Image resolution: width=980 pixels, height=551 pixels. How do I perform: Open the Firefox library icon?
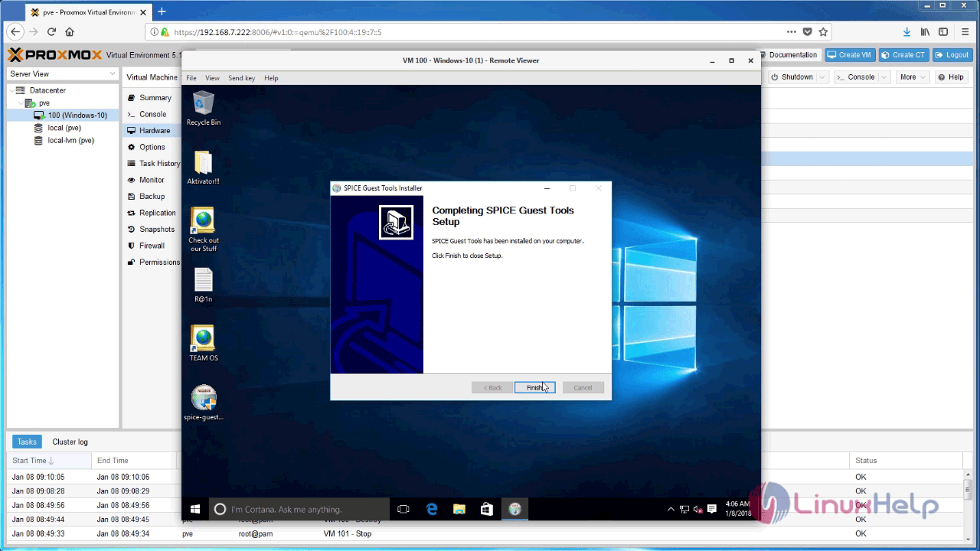(x=926, y=32)
